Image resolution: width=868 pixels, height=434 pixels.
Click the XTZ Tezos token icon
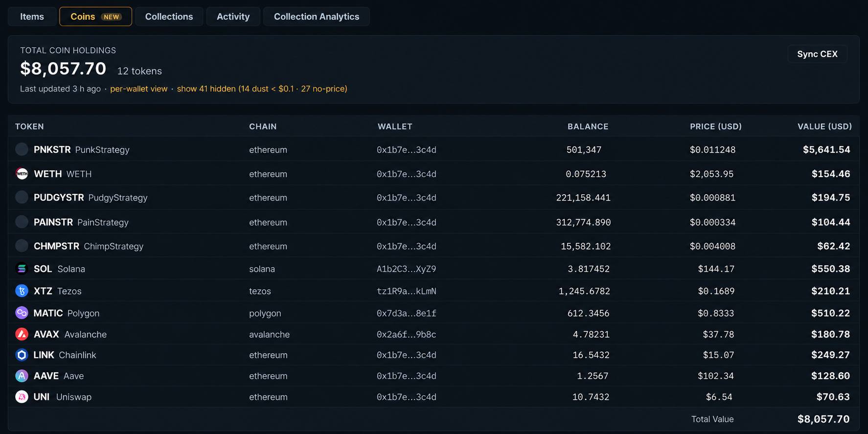[22, 291]
